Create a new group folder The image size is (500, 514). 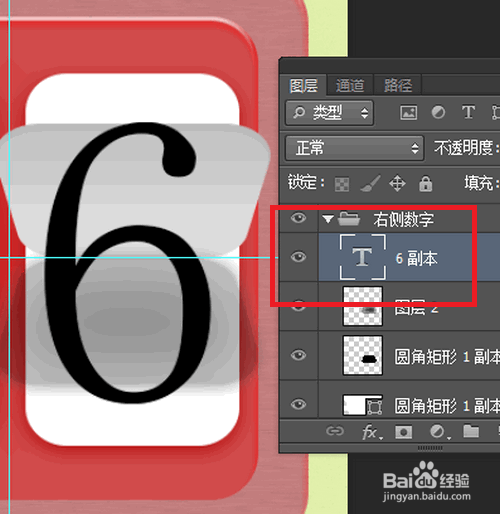(471, 431)
